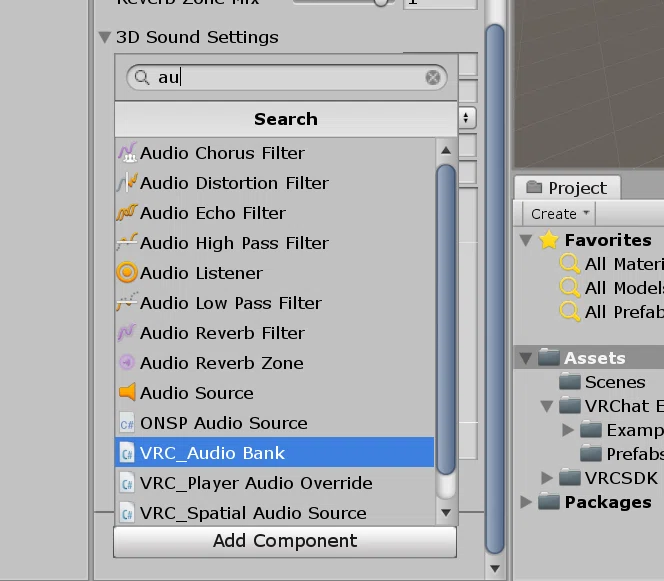Choose Audio Echo Filter from list
664x581 pixels.
click(274, 213)
